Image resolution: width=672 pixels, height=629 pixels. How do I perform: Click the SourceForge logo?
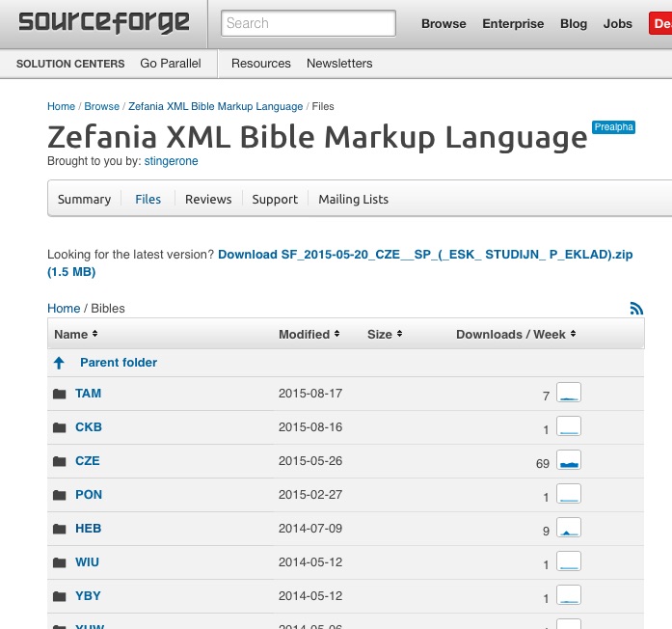pos(104,23)
